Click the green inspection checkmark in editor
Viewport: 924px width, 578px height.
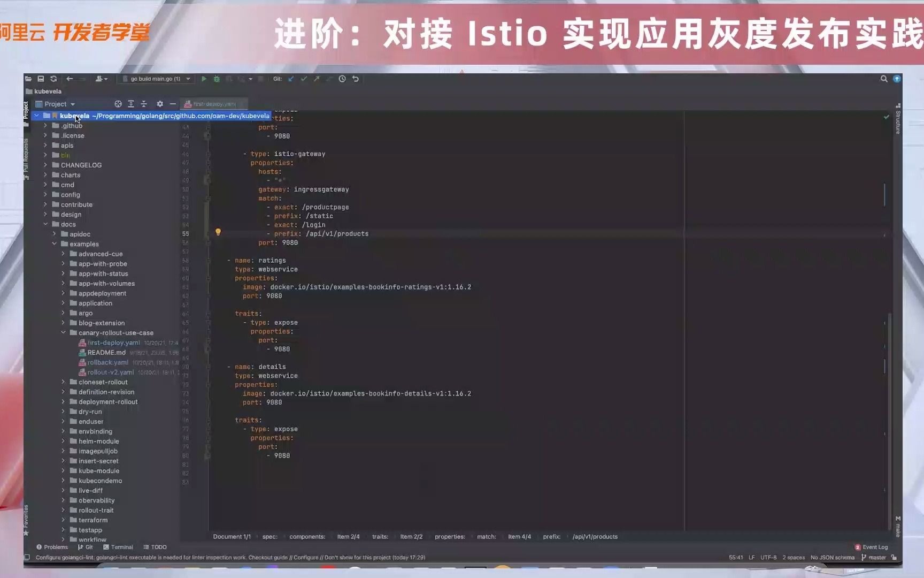[x=887, y=116]
